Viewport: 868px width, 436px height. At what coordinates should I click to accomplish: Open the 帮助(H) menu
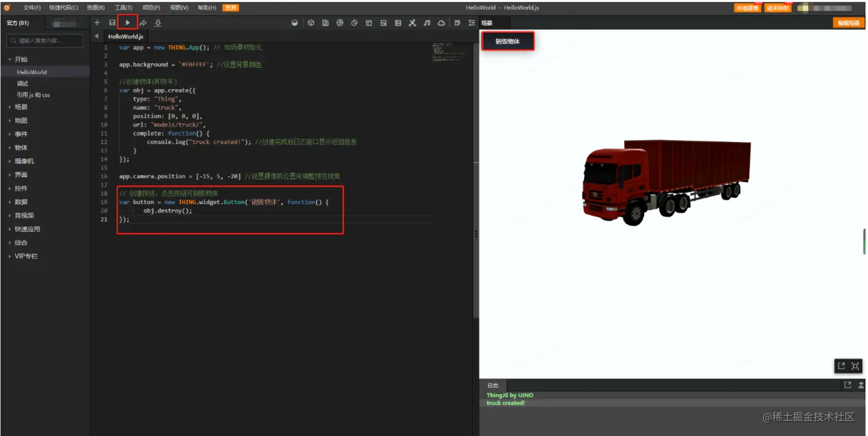(x=207, y=8)
